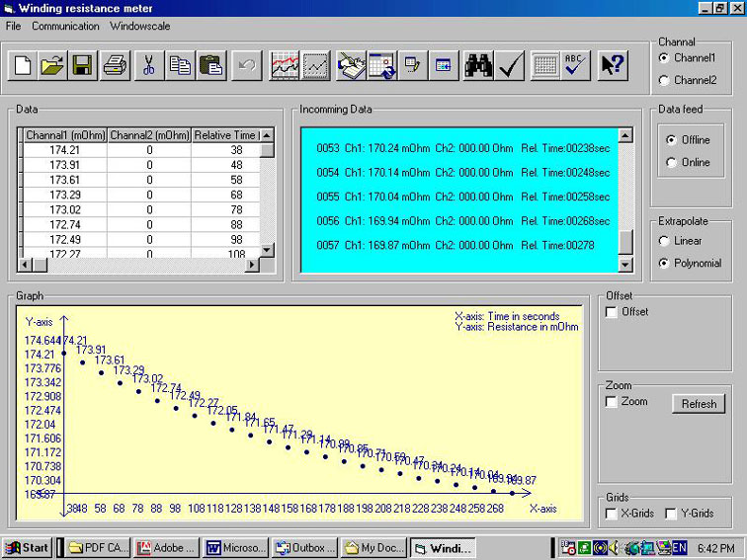This screenshot has width=747, height=560.
Task: Switch to PDF CA... taskbar button
Action: (x=97, y=548)
